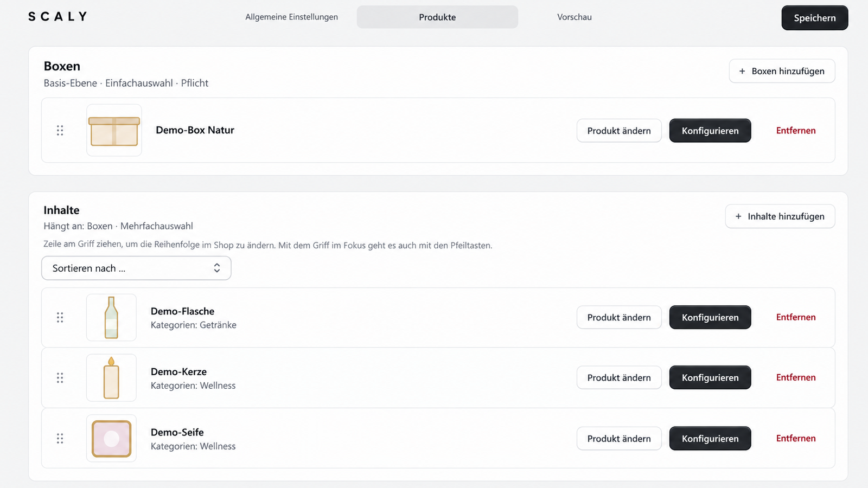The image size is (868, 488).
Task: Switch to the Vorschau tab
Action: [x=575, y=17]
